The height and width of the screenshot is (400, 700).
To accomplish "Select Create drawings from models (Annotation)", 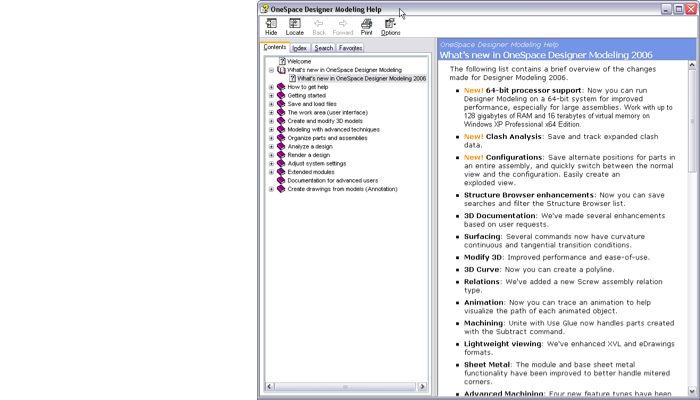I will pyautogui.click(x=342, y=189).
